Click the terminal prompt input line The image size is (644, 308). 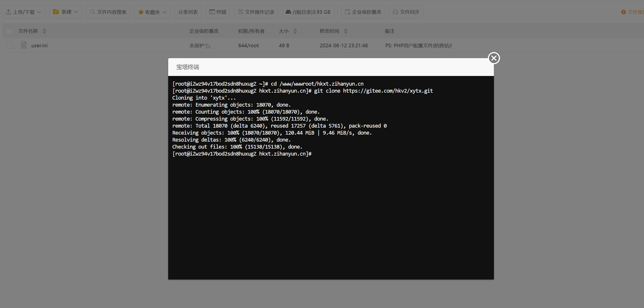tap(242, 154)
